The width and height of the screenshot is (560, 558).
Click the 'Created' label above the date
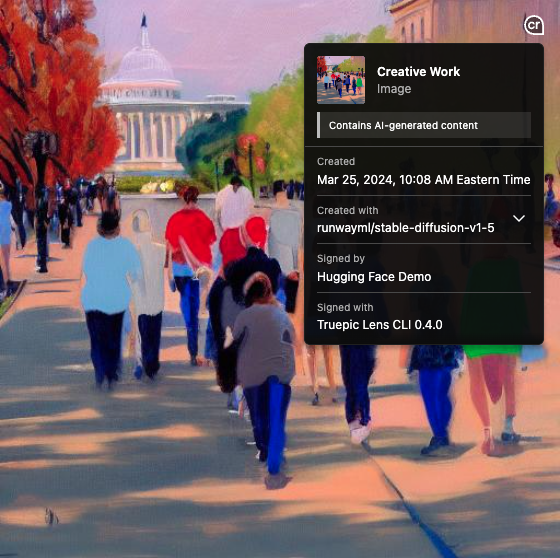(336, 161)
